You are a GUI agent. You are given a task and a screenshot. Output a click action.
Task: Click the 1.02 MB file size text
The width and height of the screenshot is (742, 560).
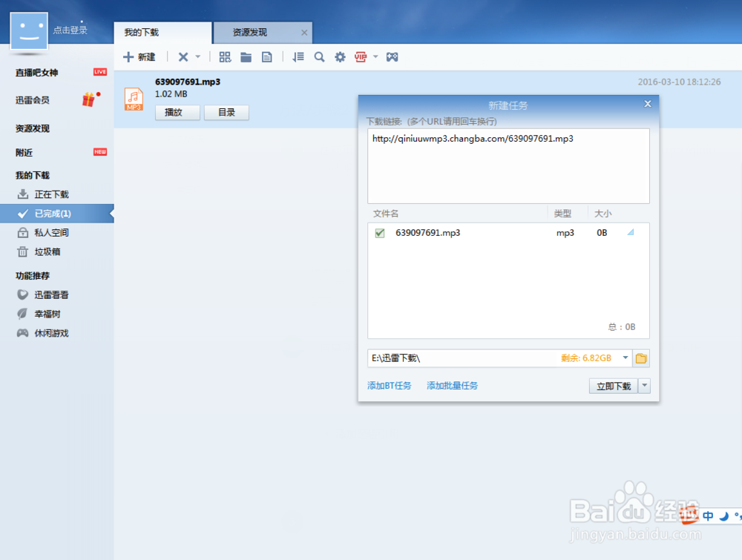[x=171, y=94]
